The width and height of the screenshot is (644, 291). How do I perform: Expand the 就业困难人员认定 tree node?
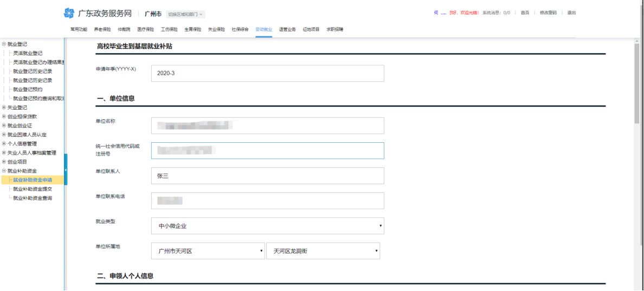click(x=4, y=135)
